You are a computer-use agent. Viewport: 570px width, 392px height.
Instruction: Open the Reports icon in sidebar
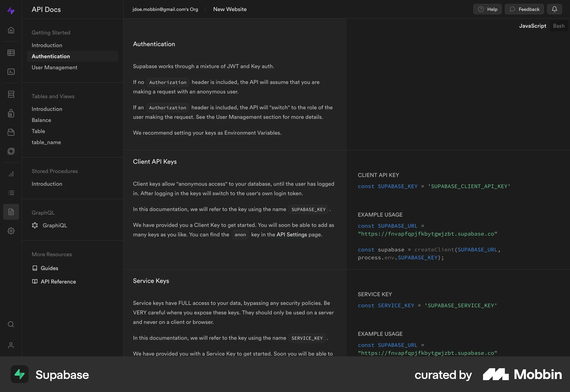pos(11,174)
